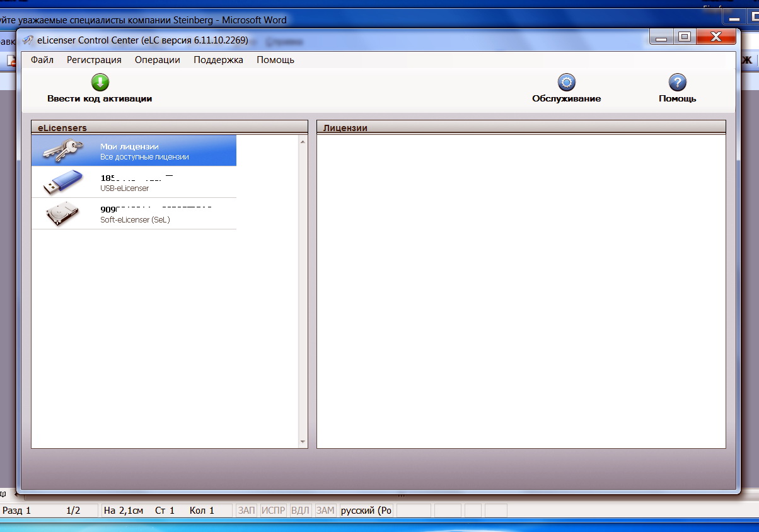The image size is (759, 532).
Task: Click the 1/2 page count in Word
Action: coord(73,511)
